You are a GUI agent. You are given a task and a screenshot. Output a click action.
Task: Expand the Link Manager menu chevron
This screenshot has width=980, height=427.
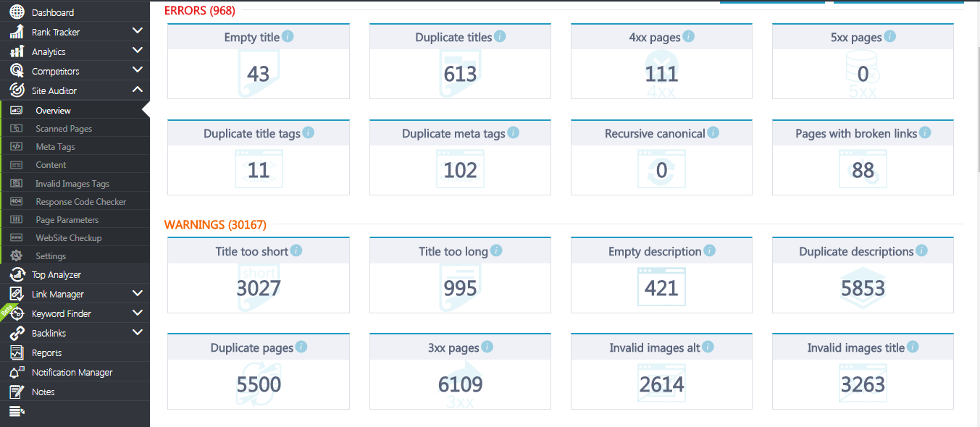pos(138,294)
